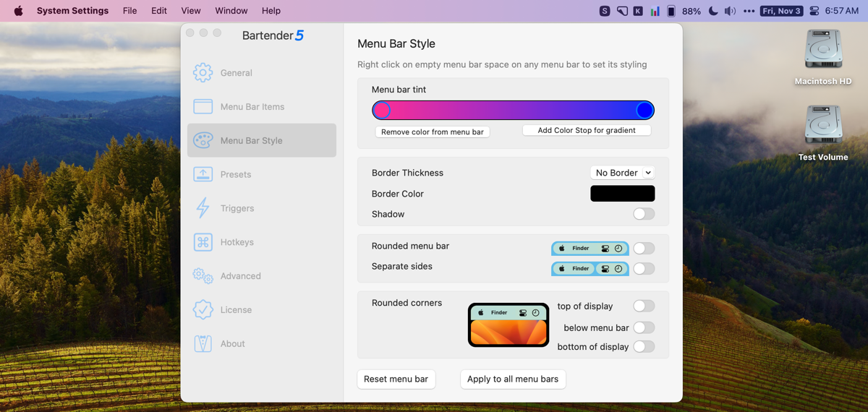The height and width of the screenshot is (412, 868).
Task: Enable the Shadow toggle
Action: click(x=643, y=214)
